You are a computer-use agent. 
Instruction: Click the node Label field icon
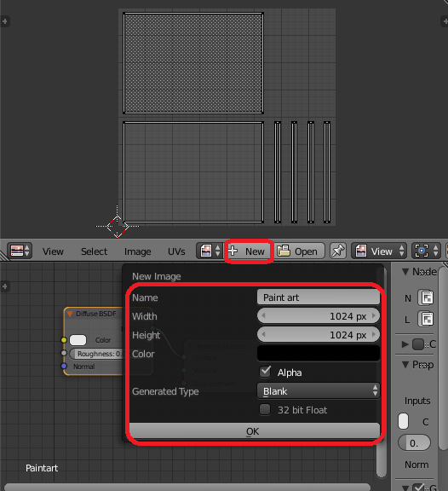[x=426, y=320]
